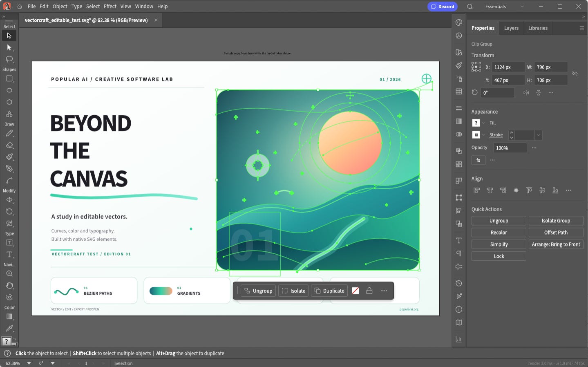Show more Align options
The height and width of the screenshot is (367, 588).
pos(568,190)
